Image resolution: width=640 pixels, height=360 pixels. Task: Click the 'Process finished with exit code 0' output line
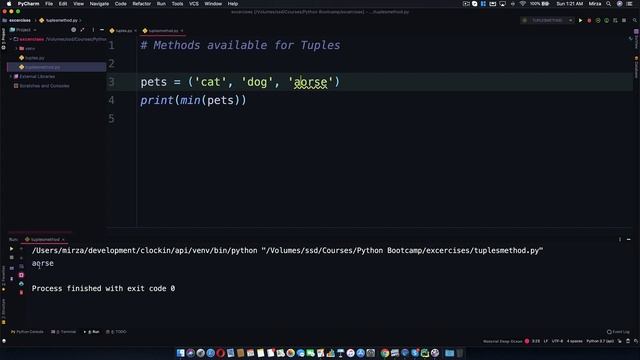(x=103, y=289)
